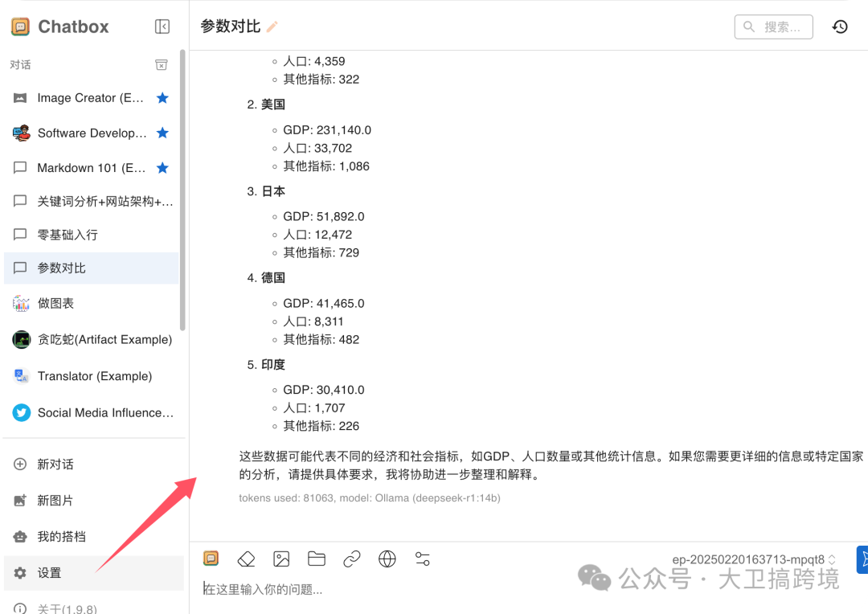Unfavorite Image Creator by clicking its star
The height and width of the screenshot is (614, 868).
click(x=162, y=97)
